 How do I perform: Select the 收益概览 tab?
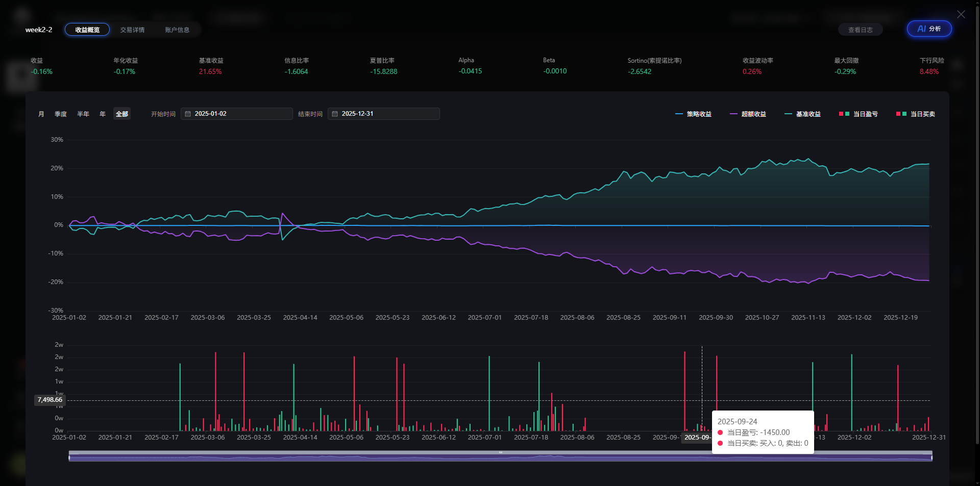click(x=87, y=30)
